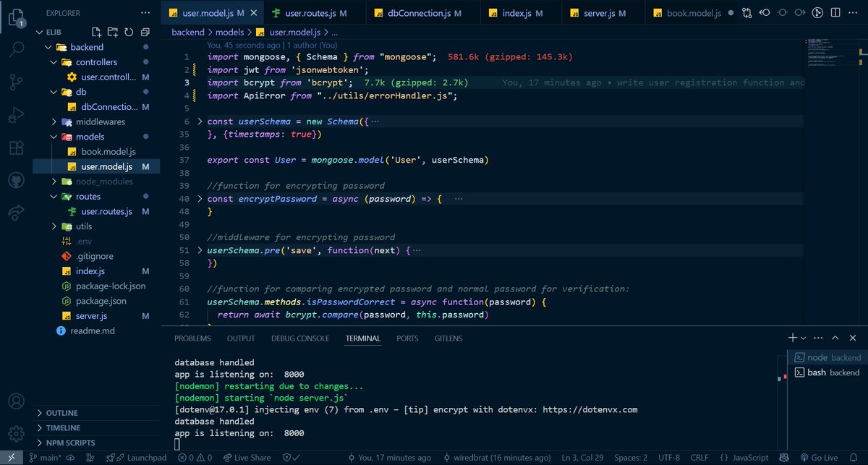The image size is (868, 465).
Task: Open the GITLENS panel tab
Action: click(448, 338)
